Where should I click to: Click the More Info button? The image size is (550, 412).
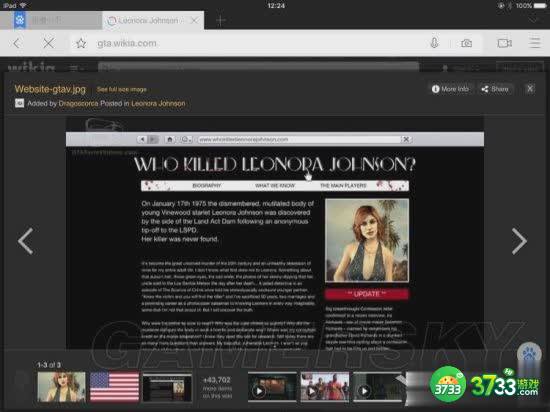(x=450, y=89)
